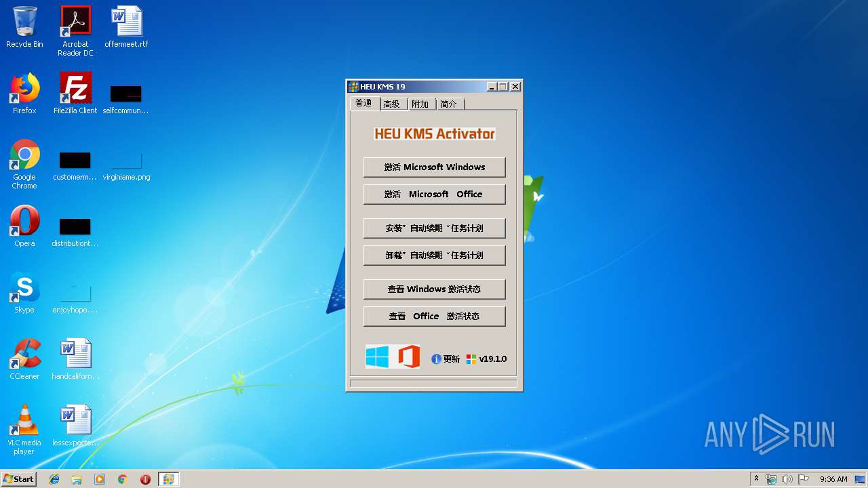Select the enjoyhope file icon
868x488 pixels.
(x=75, y=298)
